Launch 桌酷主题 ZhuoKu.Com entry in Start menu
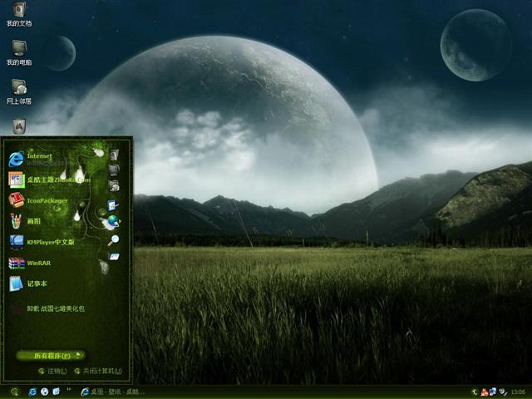This screenshot has height=399, width=532. pyautogui.click(x=49, y=180)
